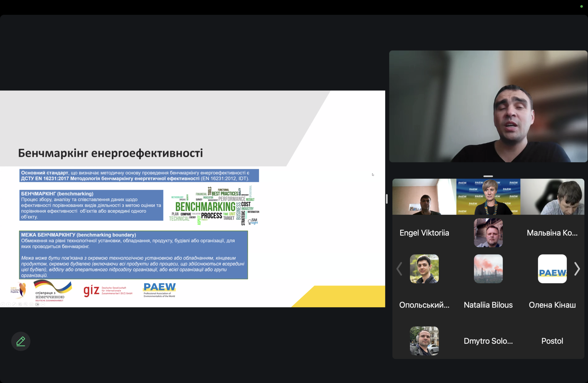Screen dimensions: 588x383
Task: Click the slideshow next slide icon
Action: pos(9,304)
